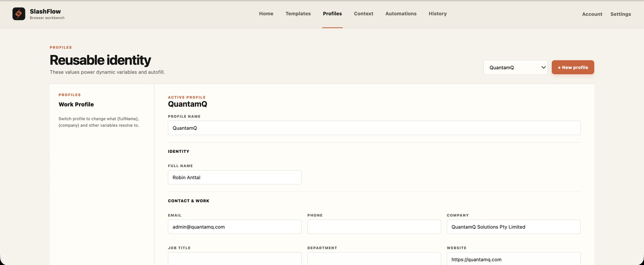Select Work Profile in the sidebar

(x=76, y=104)
